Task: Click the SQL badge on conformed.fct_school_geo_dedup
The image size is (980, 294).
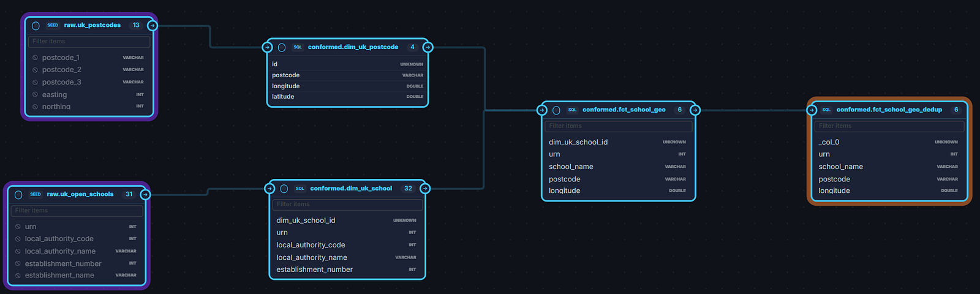Action: (826, 110)
